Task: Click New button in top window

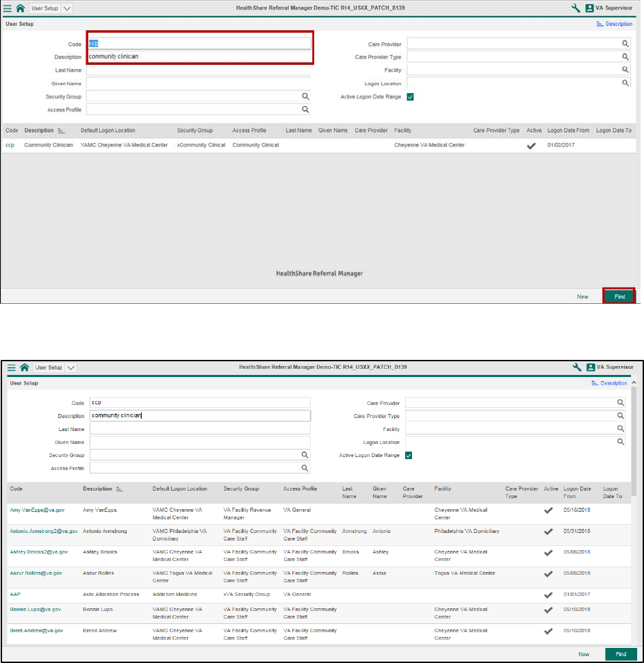Action: [x=582, y=296]
